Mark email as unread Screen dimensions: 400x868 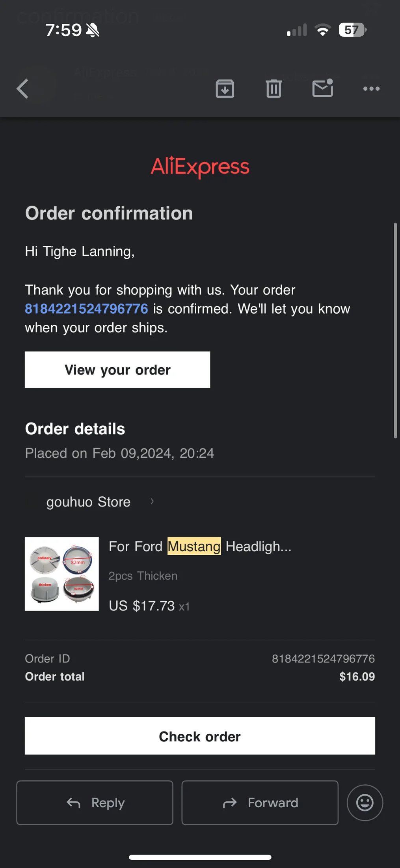point(323,88)
